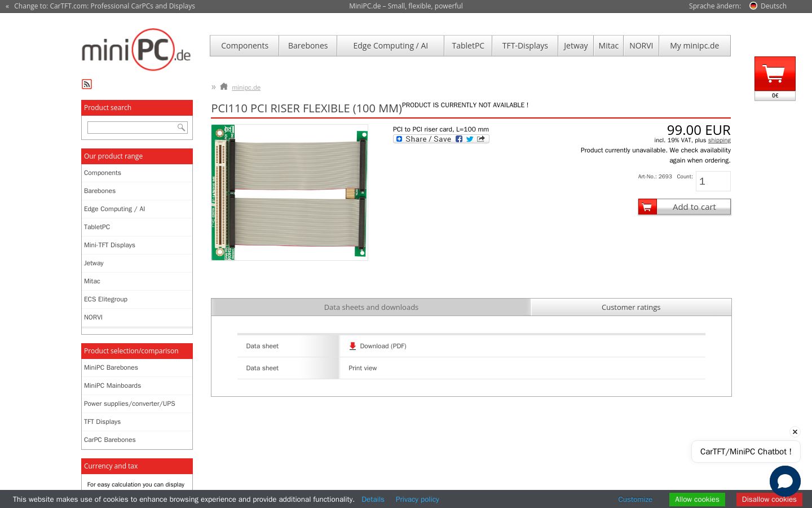
Task: Click the search magnifier icon
Action: [x=181, y=128]
